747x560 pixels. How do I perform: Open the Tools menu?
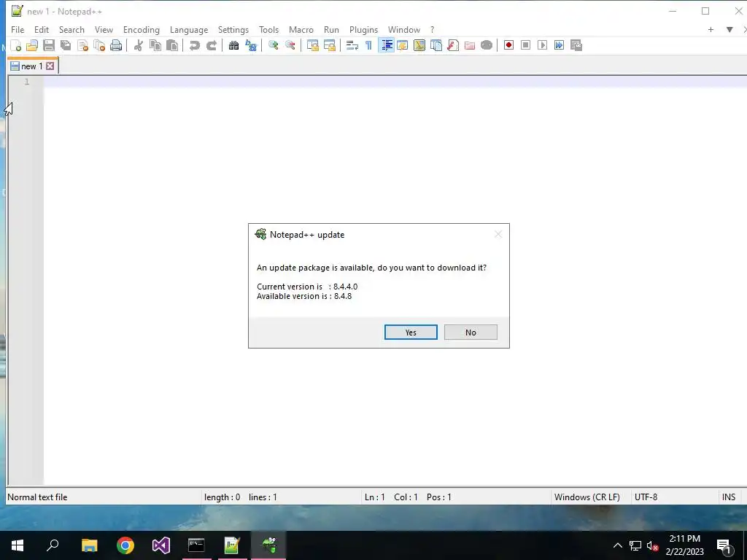tap(268, 29)
